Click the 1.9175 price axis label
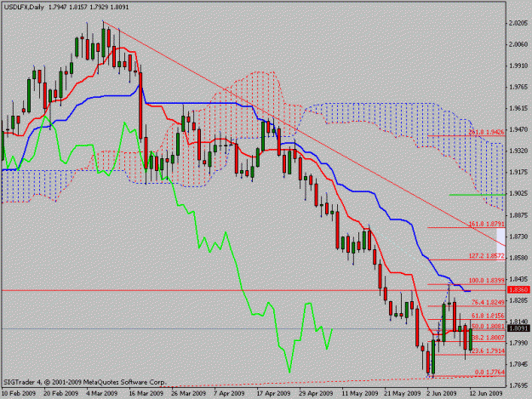This screenshot has width=532, height=399. coord(518,173)
